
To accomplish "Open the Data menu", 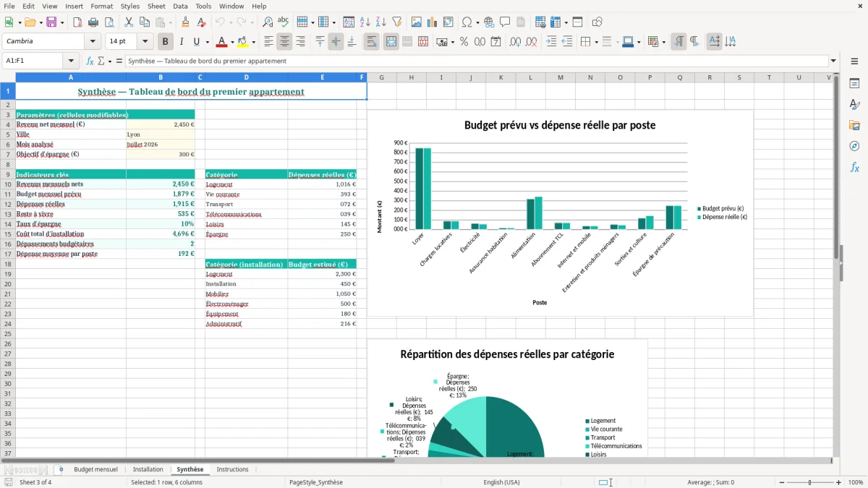I will [x=180, y=6].
